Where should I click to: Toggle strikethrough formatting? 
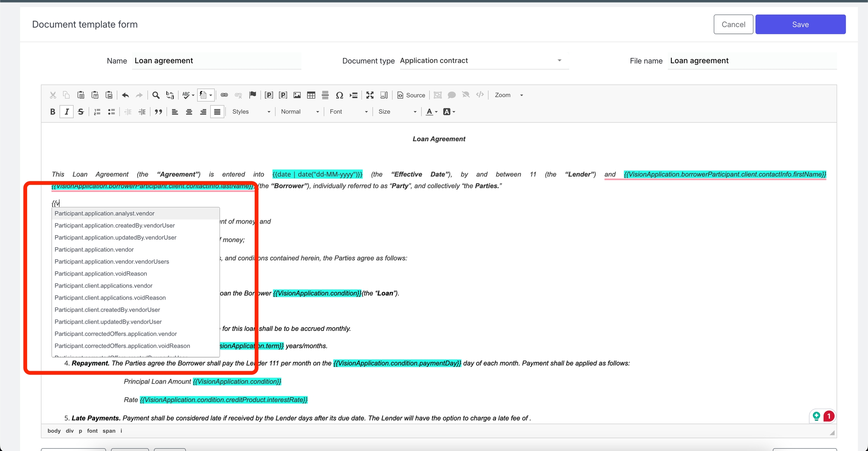pyautogui.click(x=81, y=112)
